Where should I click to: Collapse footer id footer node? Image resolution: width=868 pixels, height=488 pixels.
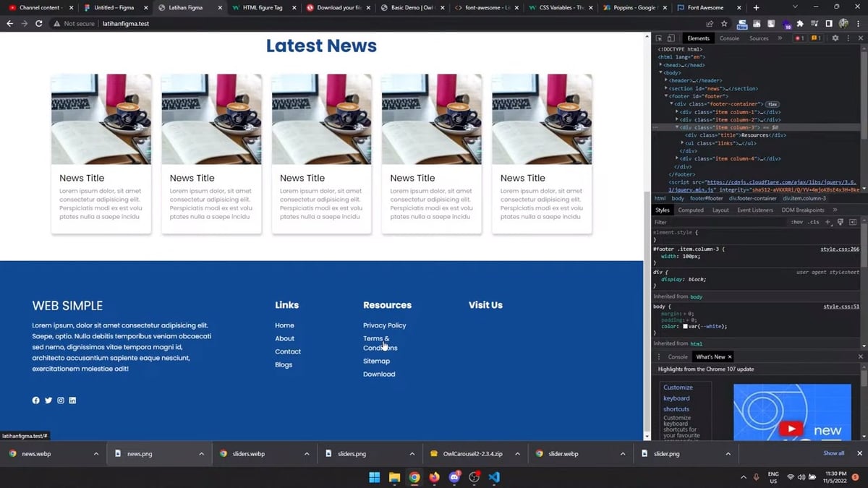pyautogui.click(x=666, y=96)
